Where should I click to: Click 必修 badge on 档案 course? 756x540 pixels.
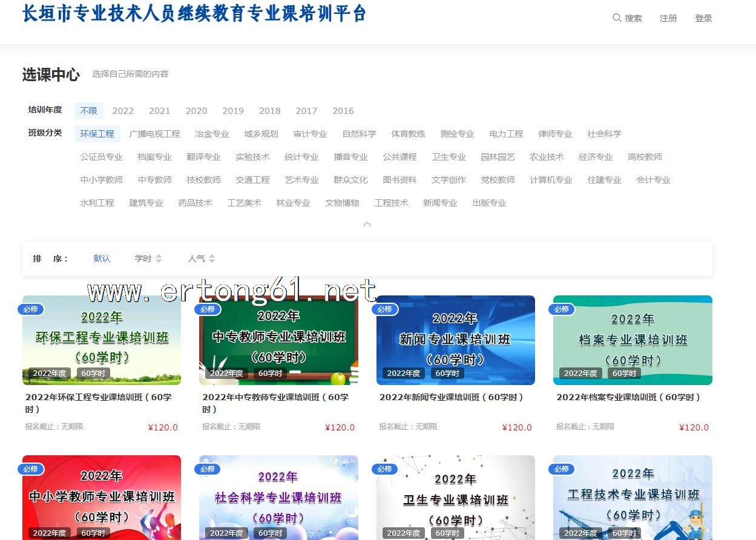pos(562,309)
